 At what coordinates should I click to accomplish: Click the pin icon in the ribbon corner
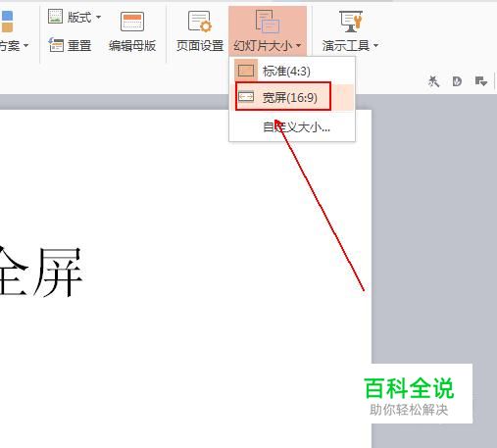(433, 81)
